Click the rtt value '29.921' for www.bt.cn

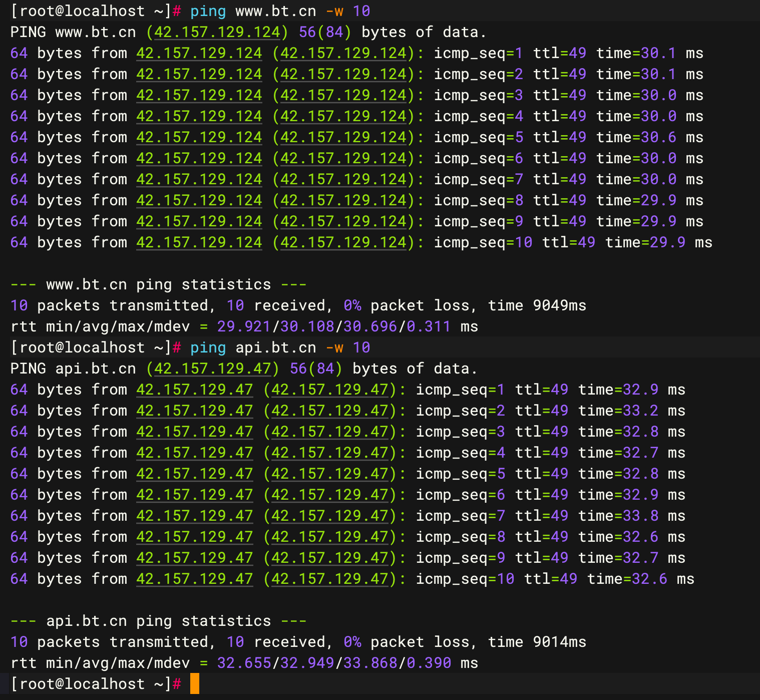coord(244,326)
